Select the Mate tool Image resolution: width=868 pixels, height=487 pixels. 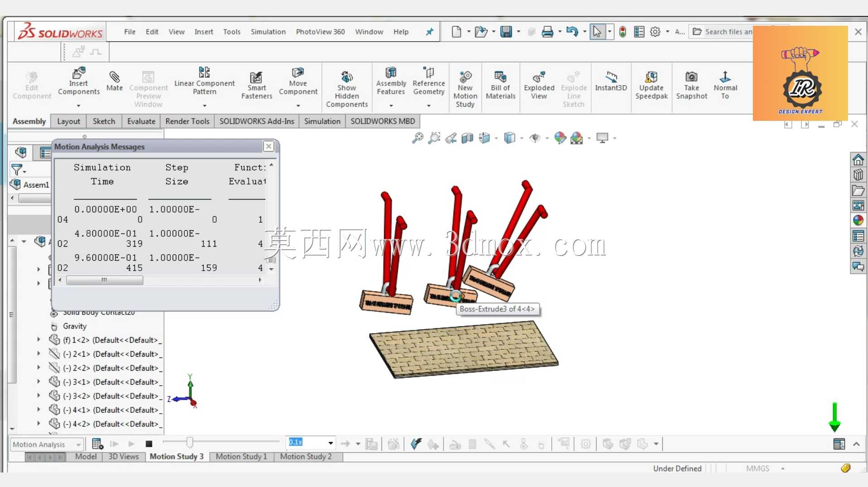pyautogui.click(x=114, y=81)
